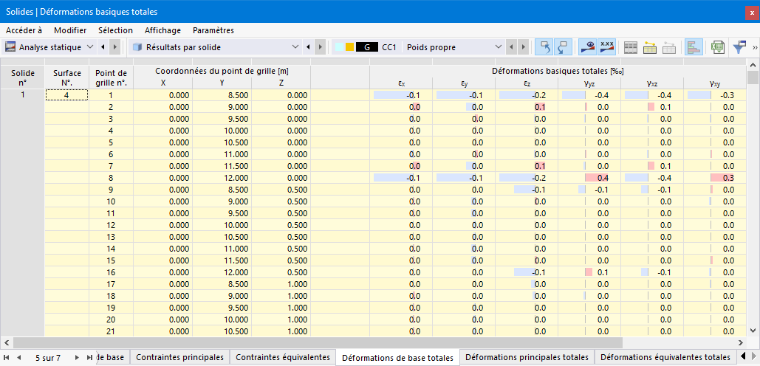The height and width of the screenshot is (366, 760).
Task: Open the Paramètres menu
Action: (213, 30)
